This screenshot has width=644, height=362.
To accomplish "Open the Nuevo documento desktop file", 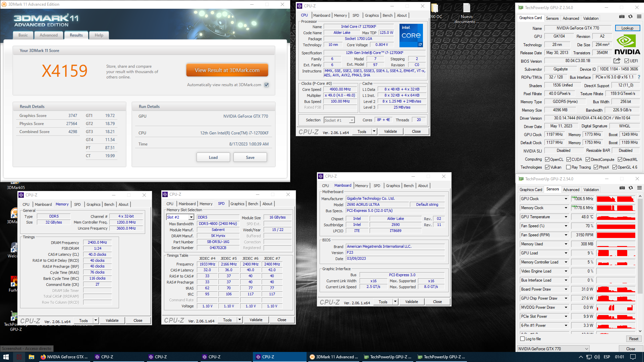I will 467,14.
